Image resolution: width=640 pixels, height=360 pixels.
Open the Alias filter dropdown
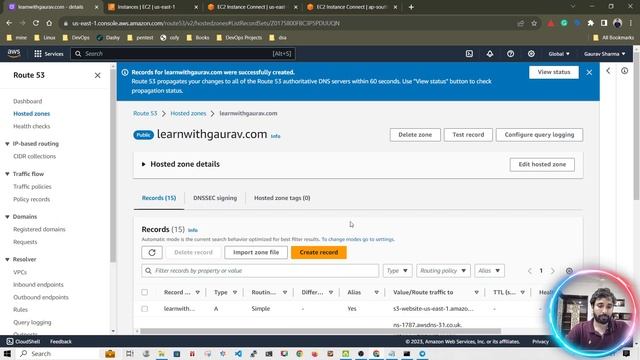tap(489, 271)
